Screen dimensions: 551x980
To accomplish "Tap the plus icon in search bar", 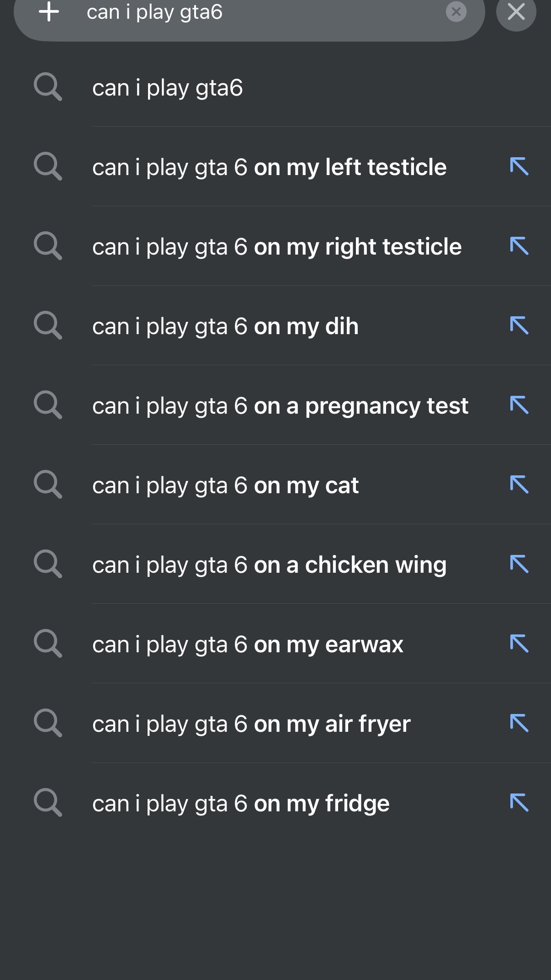I will [49, 11].
